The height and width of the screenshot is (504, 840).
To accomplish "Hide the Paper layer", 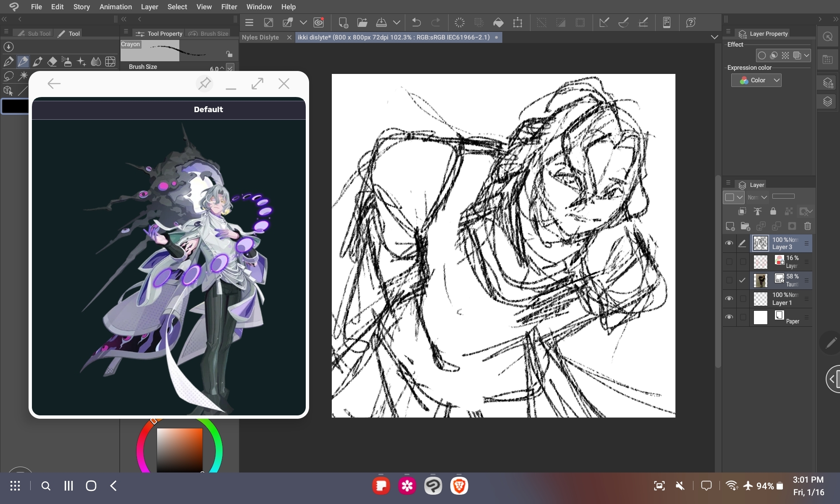I will coord(729,317).
